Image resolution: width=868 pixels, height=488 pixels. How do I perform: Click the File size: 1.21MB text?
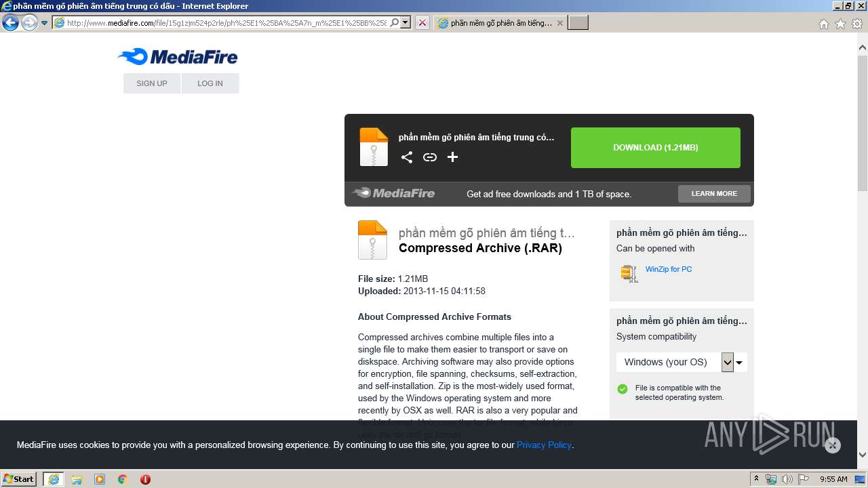(x=393, y=279)
